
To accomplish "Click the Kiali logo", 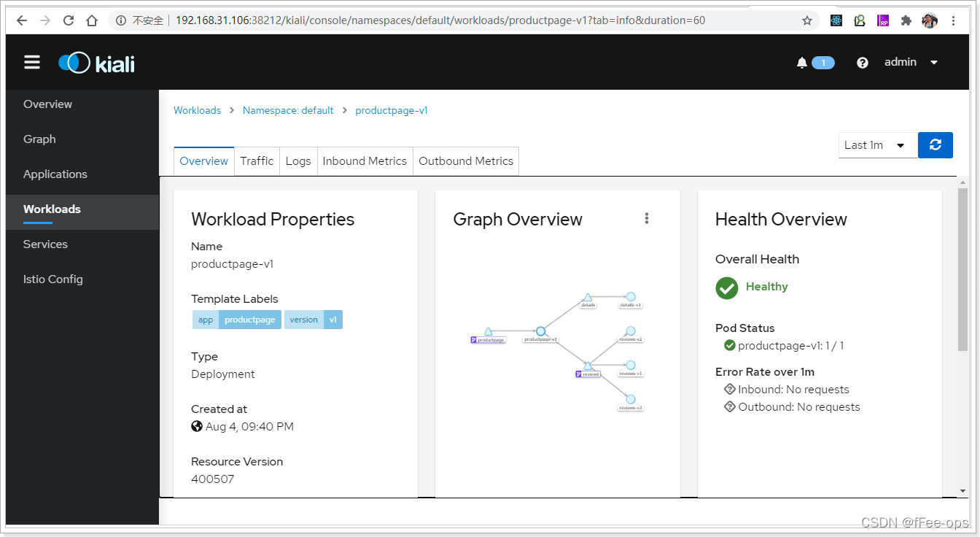I will [96, 63].
